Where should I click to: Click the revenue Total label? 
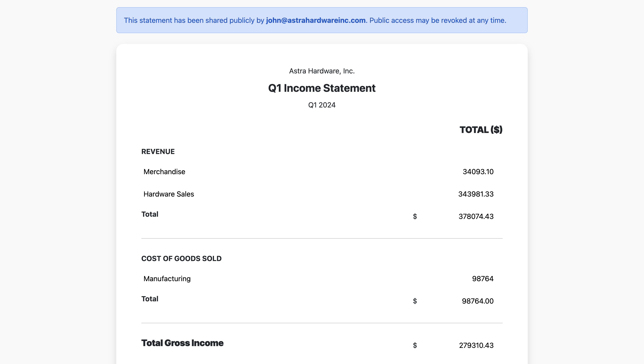click(150, 214)
